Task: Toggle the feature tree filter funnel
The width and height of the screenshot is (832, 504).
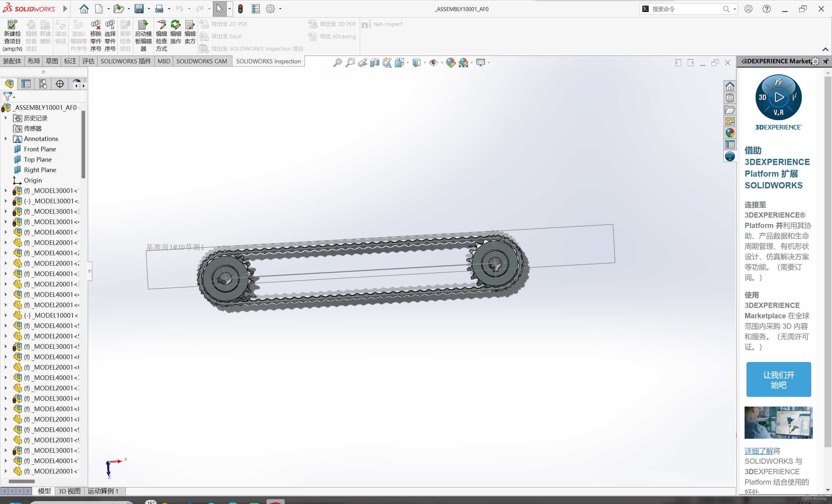Action: click(x=7, y=97)
